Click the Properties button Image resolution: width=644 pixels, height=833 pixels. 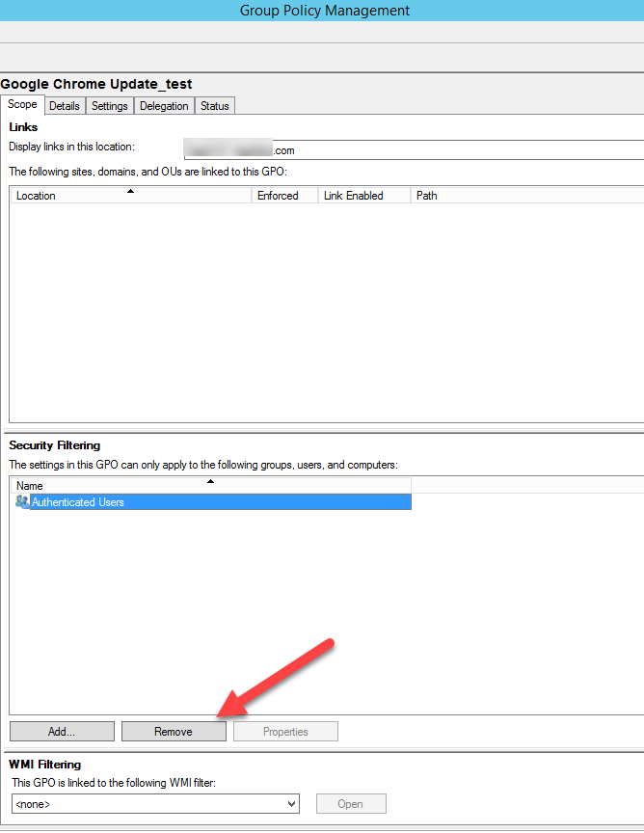pyautogui.click(x=286, y=732)
